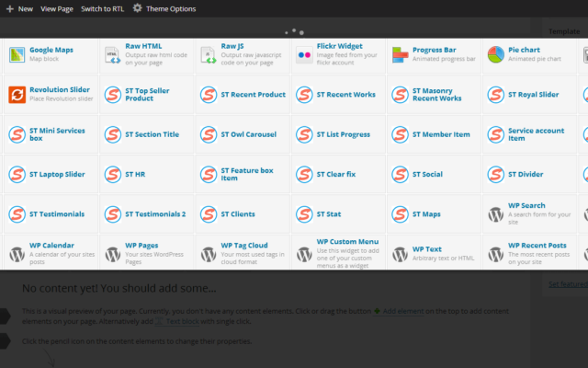The image size is (588, 368).
Task: Pick the ST Feature box Item icon
Action: click(209, 174)
